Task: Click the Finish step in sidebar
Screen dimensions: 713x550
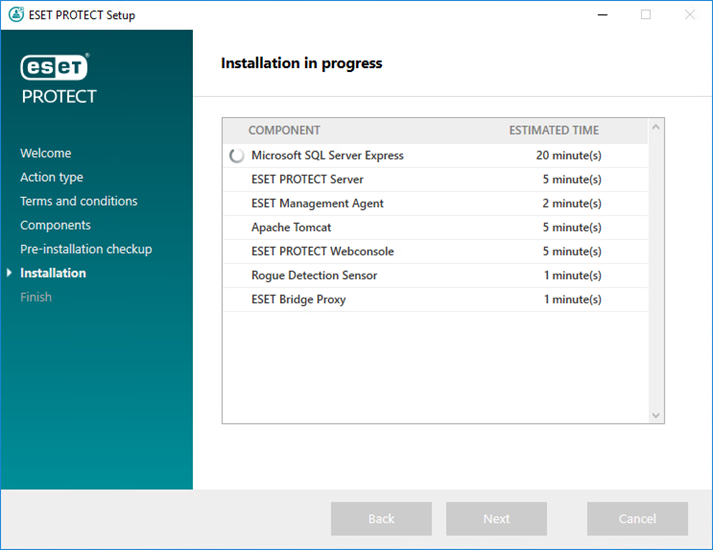Action: [36, 297]
